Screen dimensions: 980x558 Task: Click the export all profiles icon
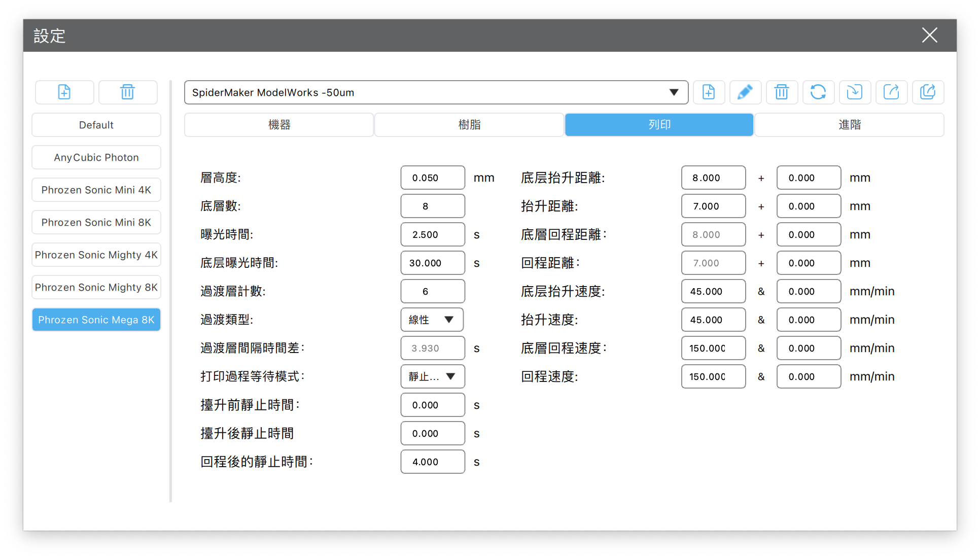pyautogui.click(x=928, y=92)
